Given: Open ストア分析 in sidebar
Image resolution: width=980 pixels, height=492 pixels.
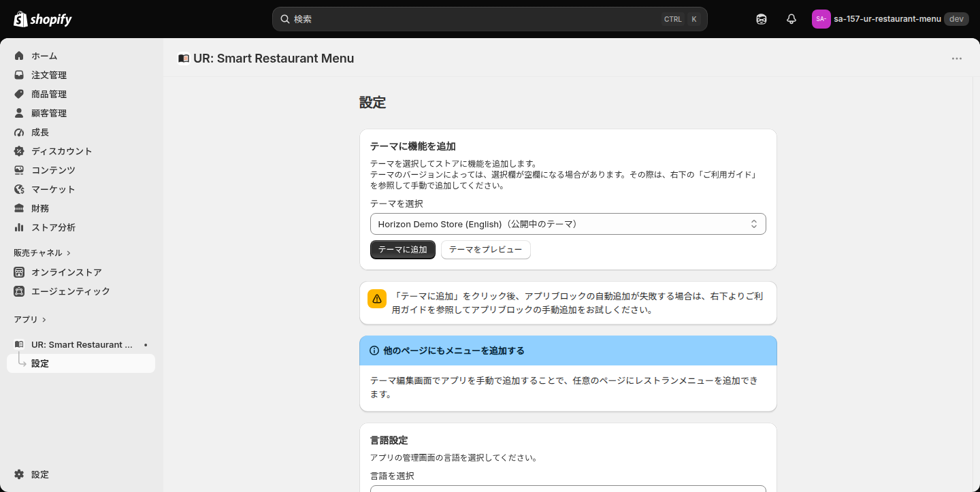Looking at the screenshot, I should pyautogui.click(x=81, y=227).
